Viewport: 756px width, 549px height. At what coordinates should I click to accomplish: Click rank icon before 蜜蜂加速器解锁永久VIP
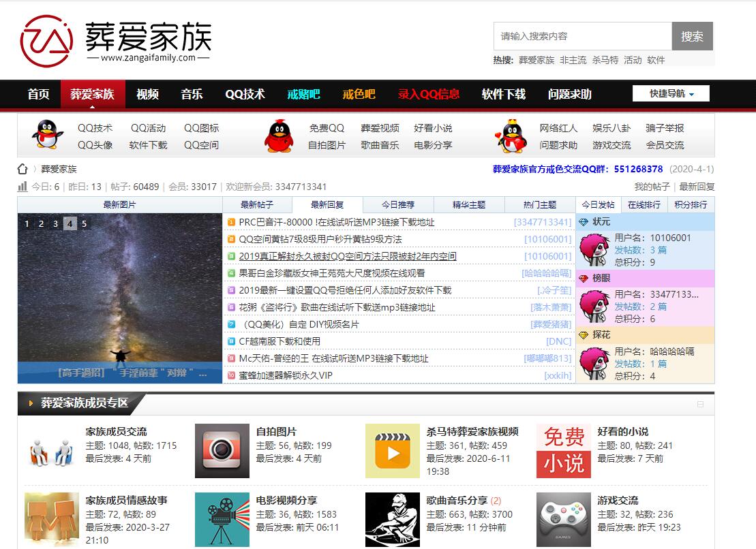coord(231,375)
